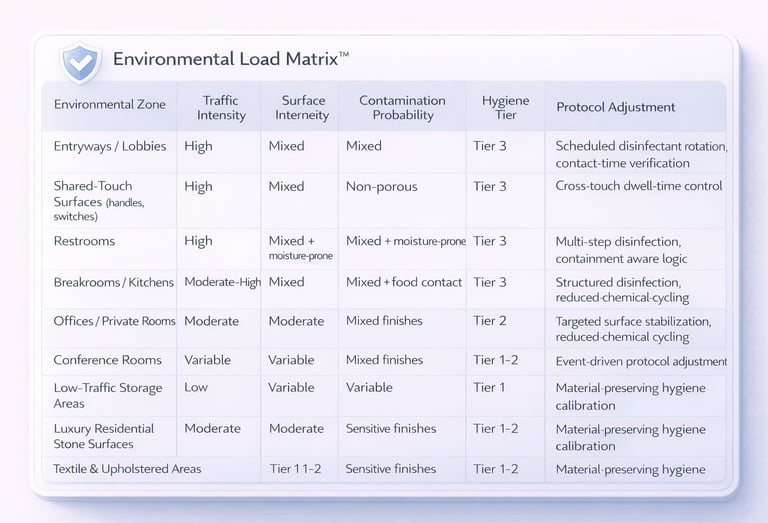This screenshot has height=523, width=768.
Task: Select the Event-driven protocol adjustment cell
Action: [641, 361]
